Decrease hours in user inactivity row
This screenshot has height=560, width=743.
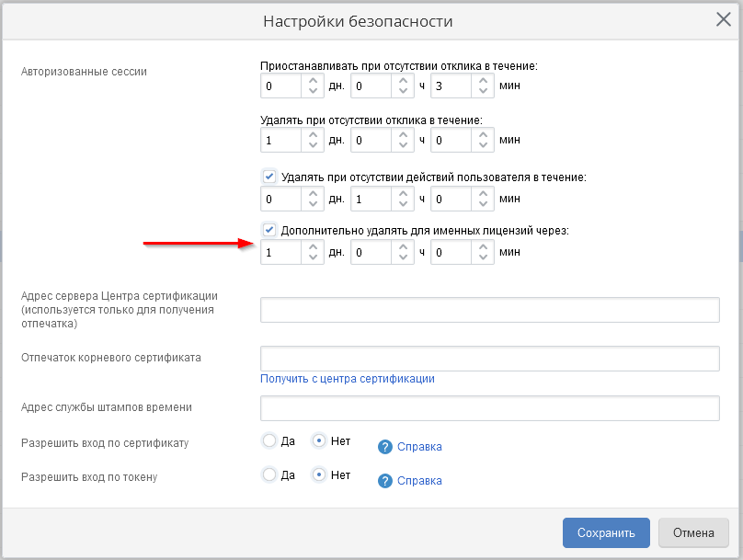pyautogui.click(x=403, y=204)
